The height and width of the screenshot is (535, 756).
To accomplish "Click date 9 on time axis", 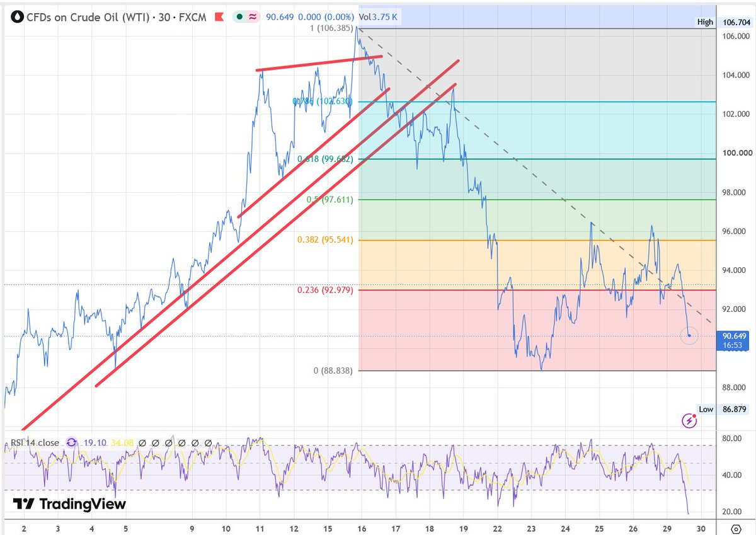I will click(192, 528).
